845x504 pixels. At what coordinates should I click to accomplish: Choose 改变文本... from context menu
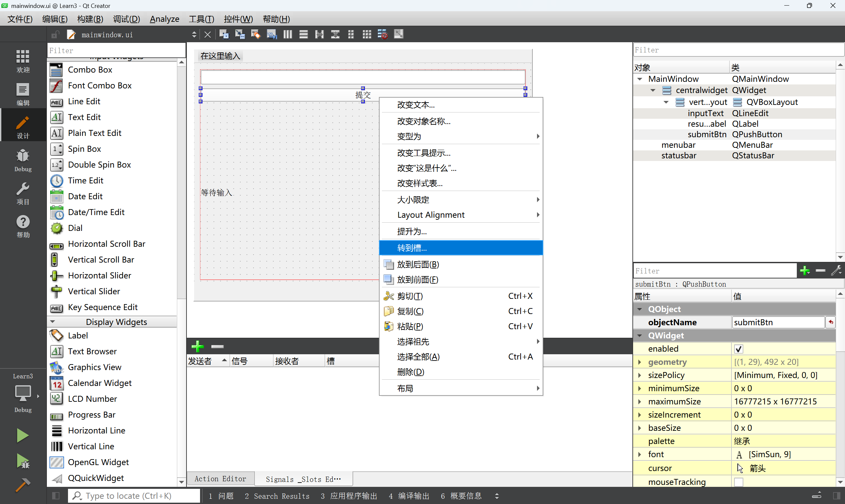pos(461,105)
